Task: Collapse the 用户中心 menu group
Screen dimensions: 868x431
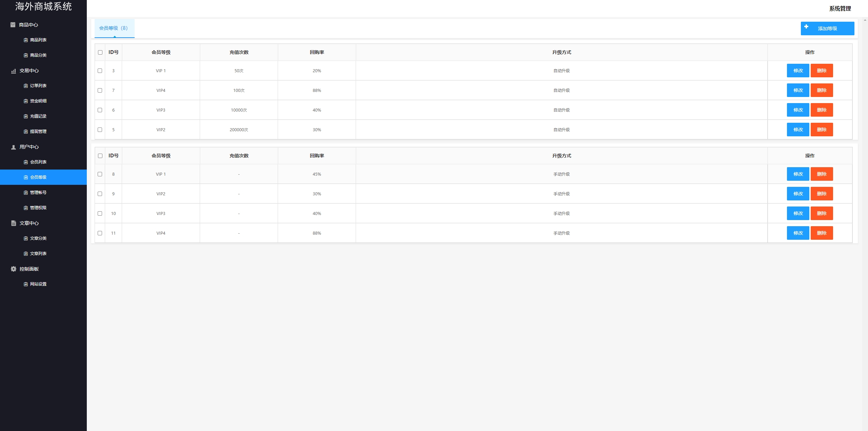Action: click(29, 147)
